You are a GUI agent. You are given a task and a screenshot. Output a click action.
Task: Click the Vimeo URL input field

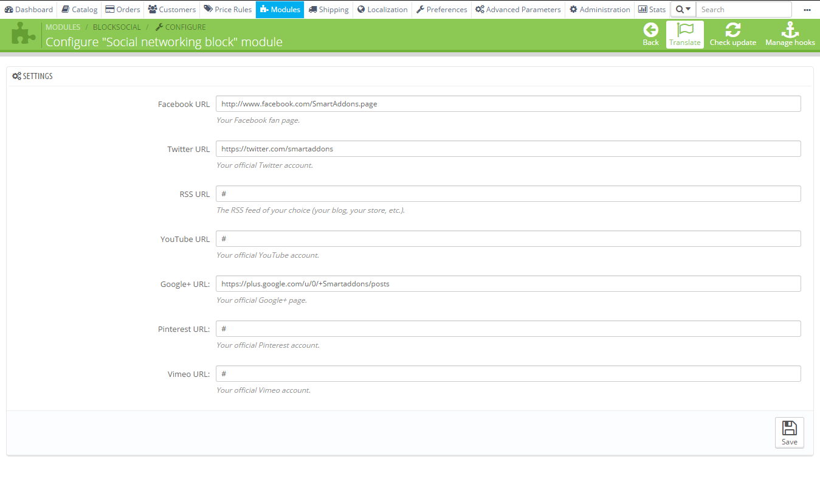pyautogui.click(x=508, y=374)
